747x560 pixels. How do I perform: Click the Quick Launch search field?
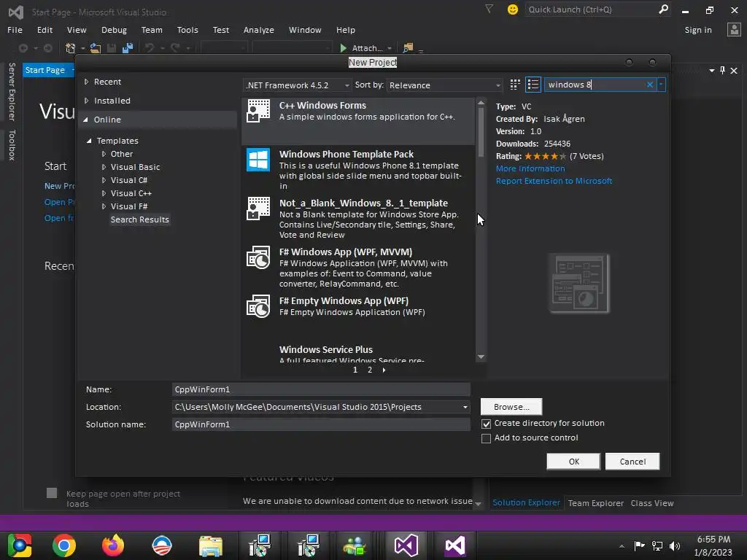coord(591,9)
